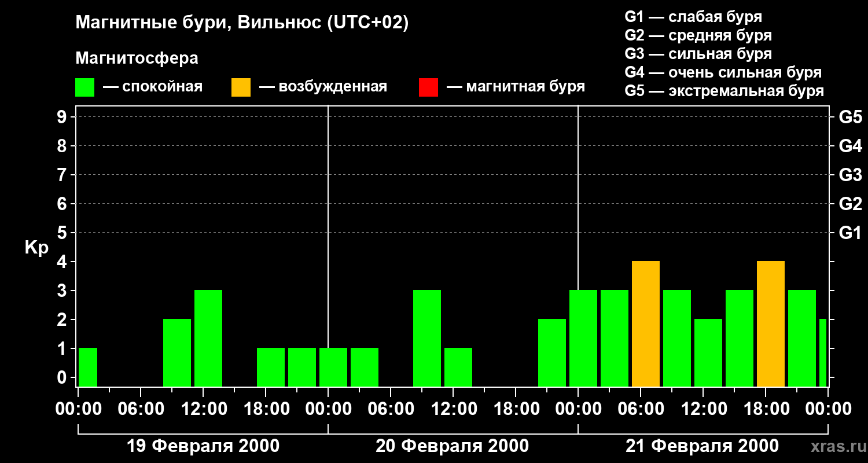Select the '— возбужденная' legend label
The image size is (868, 463).
click(x=323, y=87)
